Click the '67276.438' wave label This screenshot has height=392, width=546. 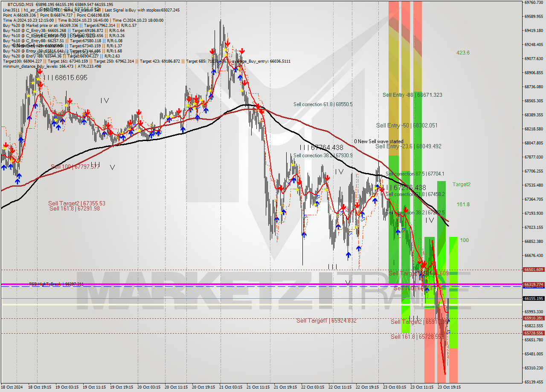pos(409,187)
